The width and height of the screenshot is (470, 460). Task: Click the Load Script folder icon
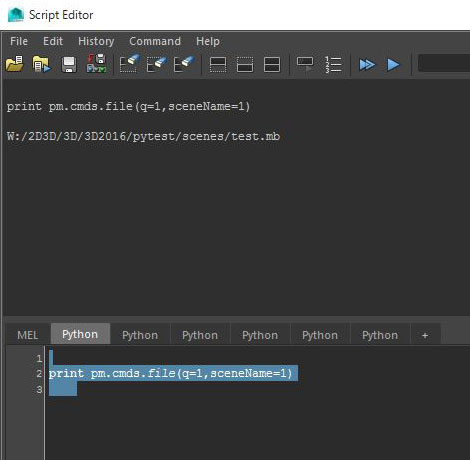(14, 64)
